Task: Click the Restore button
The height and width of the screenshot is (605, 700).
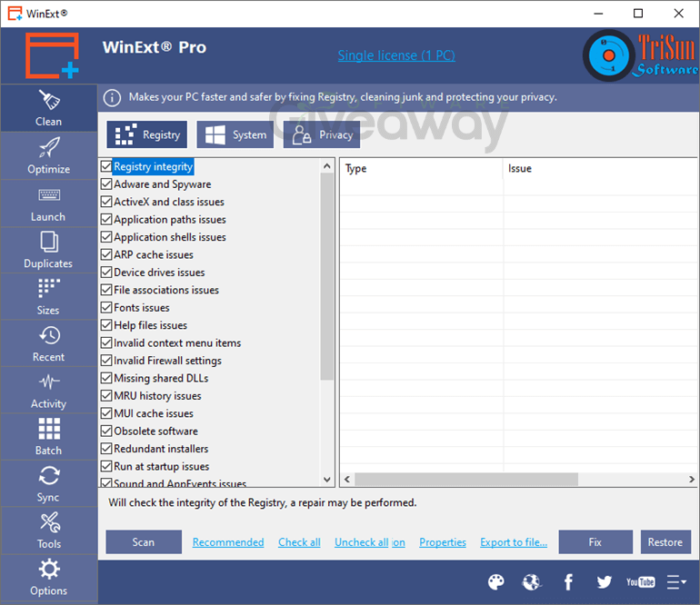Action: [665, 542]
